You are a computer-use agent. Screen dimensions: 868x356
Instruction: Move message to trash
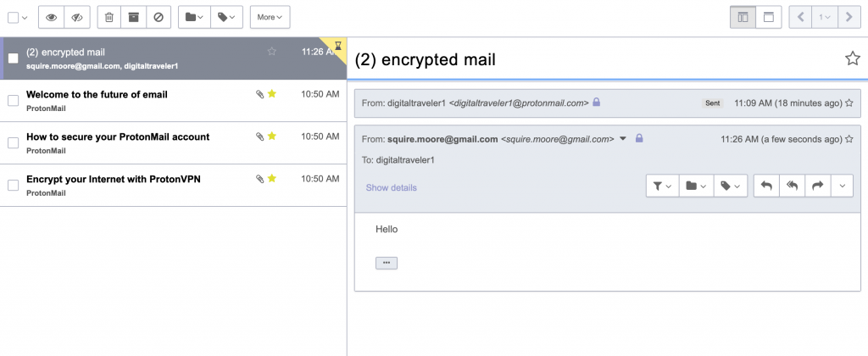click(x=109, y=17)
